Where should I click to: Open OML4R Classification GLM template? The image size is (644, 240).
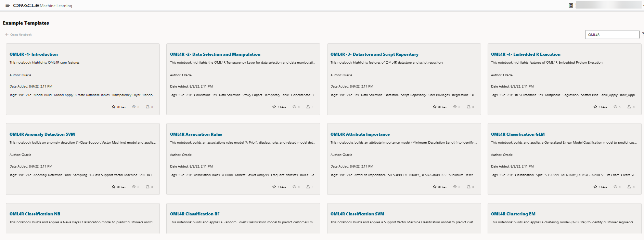tap(518, 134)
